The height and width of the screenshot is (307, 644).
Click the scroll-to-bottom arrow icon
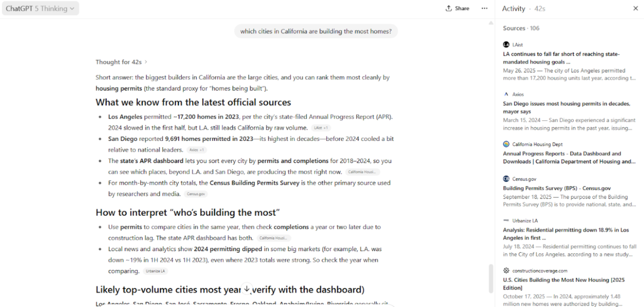pyautogui.click(x=247, y=289)
